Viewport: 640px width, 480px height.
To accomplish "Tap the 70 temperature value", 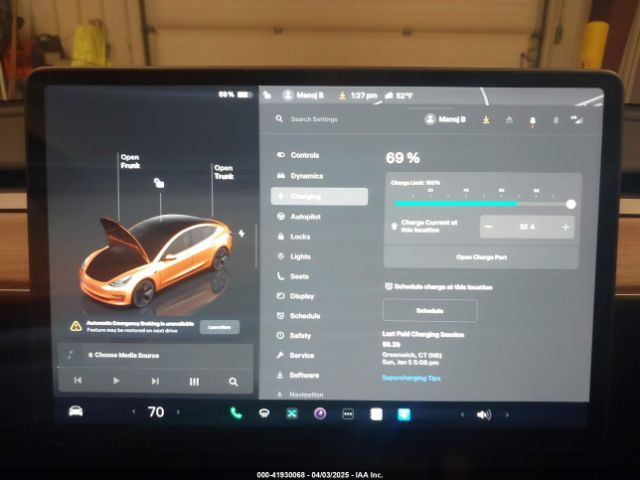I will point(156,412).
